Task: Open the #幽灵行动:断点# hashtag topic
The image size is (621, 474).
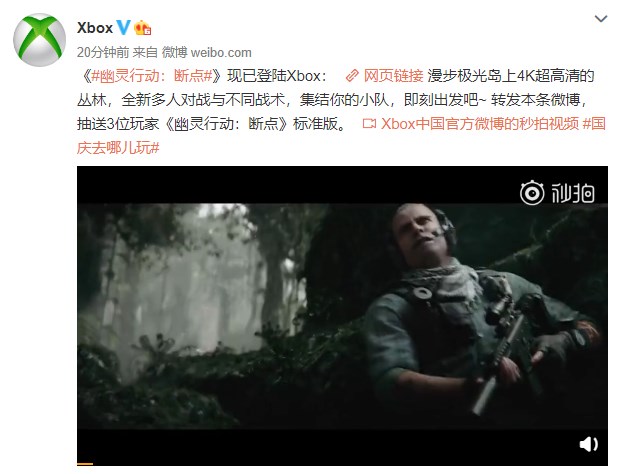Action: (x=152, y=76)
